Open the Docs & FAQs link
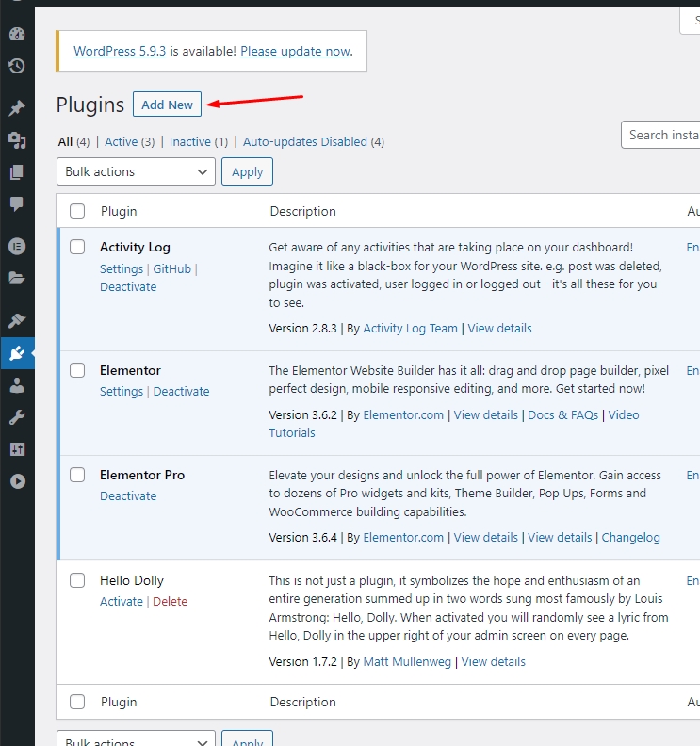The width and height of the screenshot is (700, 746). point(563,414)
